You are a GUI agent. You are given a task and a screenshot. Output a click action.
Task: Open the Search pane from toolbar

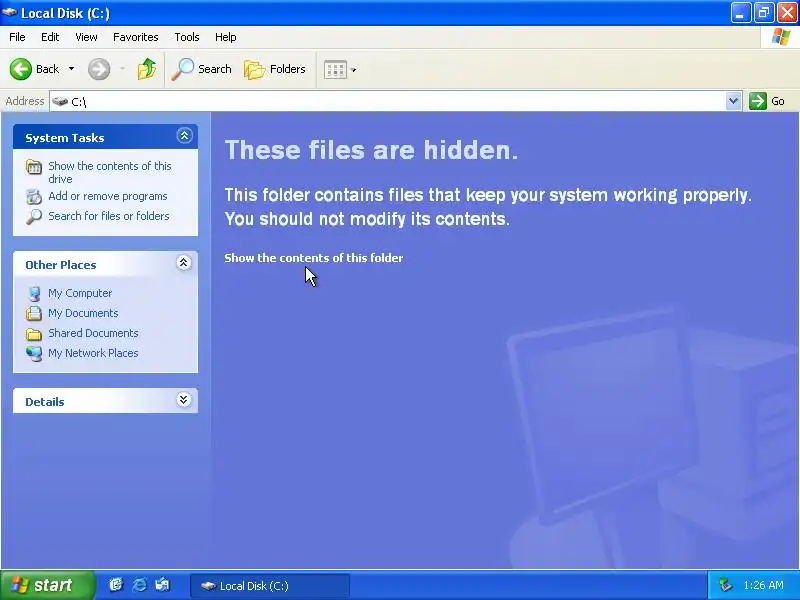tap(202, 69)
